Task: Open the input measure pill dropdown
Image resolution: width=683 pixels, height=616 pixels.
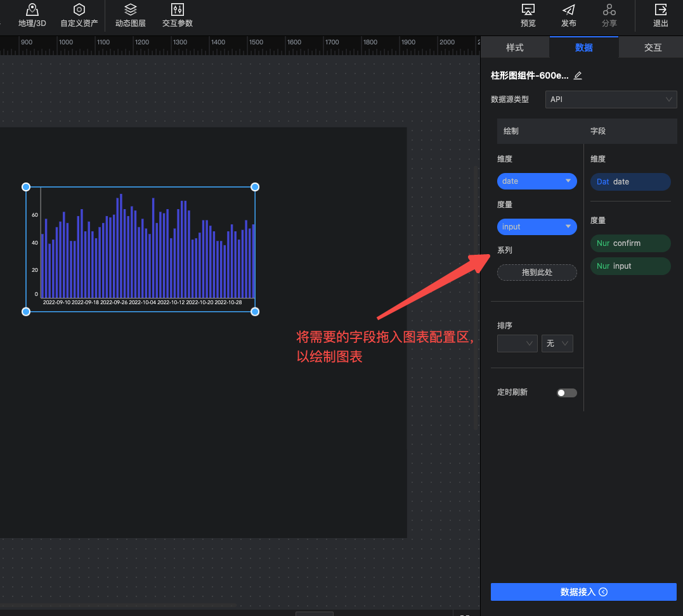Action: [x=537, y=227]
